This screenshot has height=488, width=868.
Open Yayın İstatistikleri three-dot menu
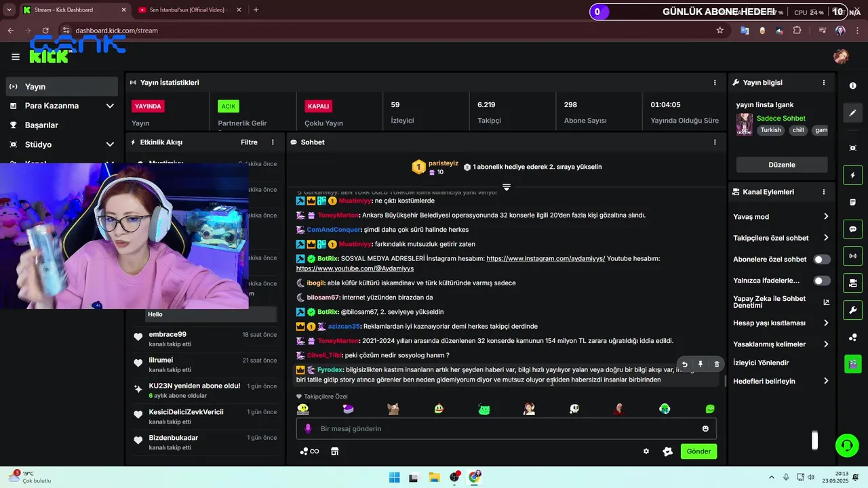click(x=715, y=83)
